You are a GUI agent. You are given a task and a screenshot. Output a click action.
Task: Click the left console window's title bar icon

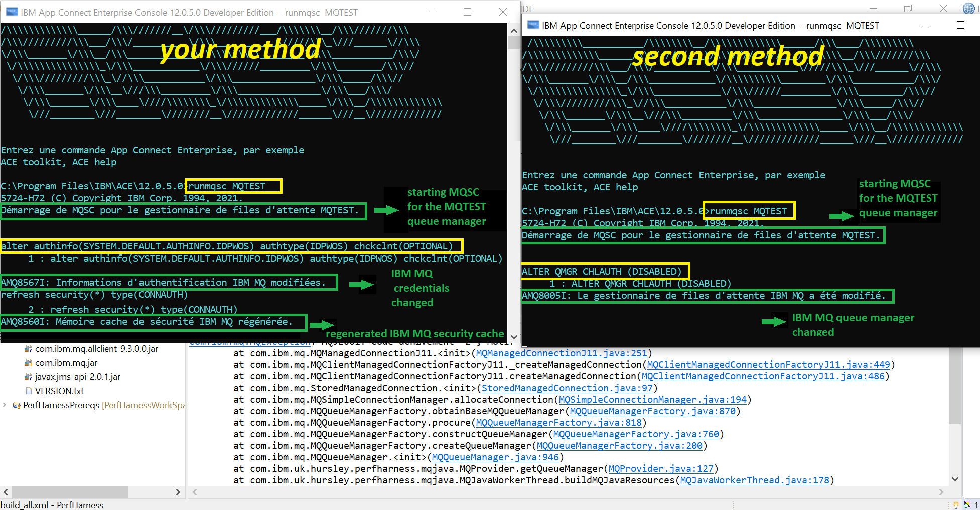[11, 12]
